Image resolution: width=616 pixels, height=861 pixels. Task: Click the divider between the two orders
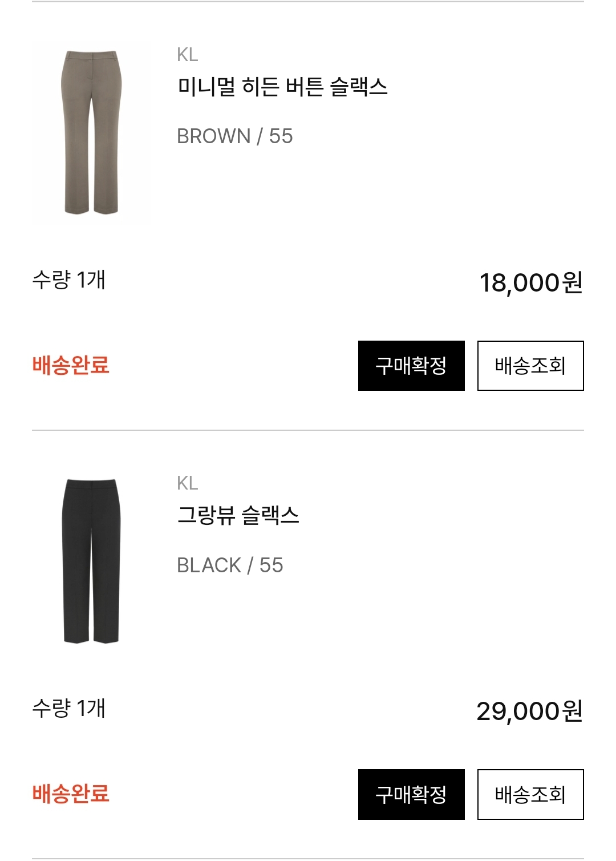[308, 430]
